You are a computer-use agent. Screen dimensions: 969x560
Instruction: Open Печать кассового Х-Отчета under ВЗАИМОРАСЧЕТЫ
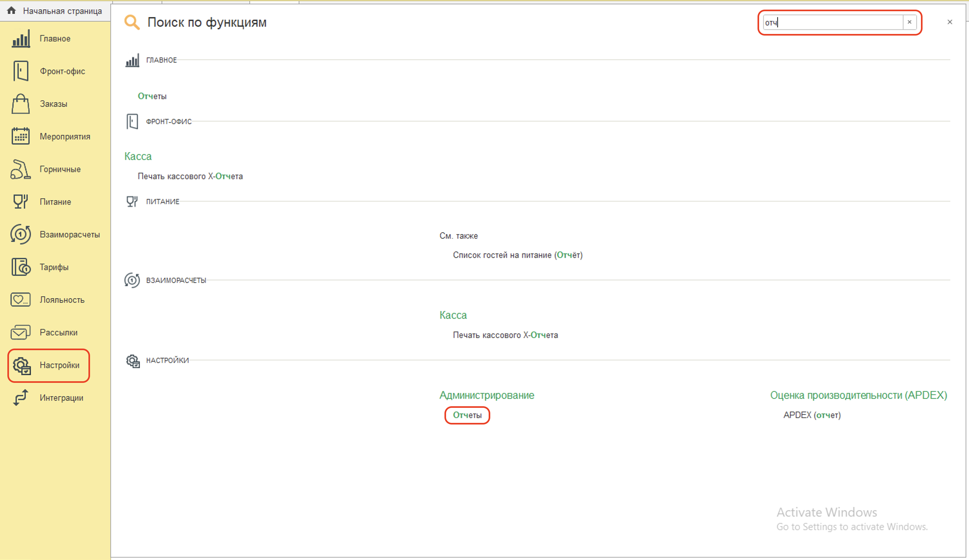click(505, 335)
